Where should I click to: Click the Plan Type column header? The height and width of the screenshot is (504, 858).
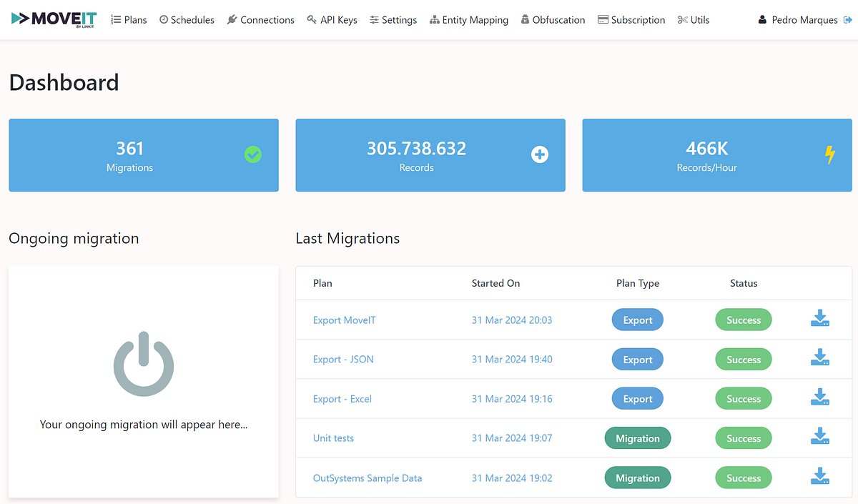pyautogui.click(x=638, y=283)
